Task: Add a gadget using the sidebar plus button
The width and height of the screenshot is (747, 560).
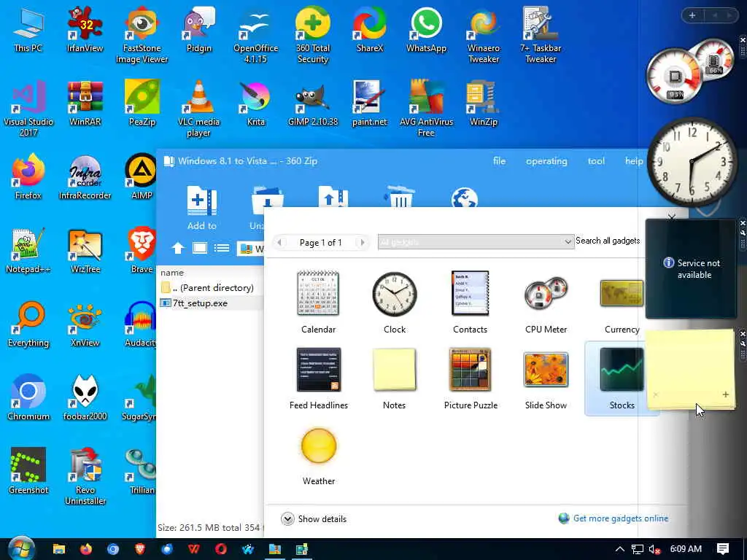Action: click(692, 16)
